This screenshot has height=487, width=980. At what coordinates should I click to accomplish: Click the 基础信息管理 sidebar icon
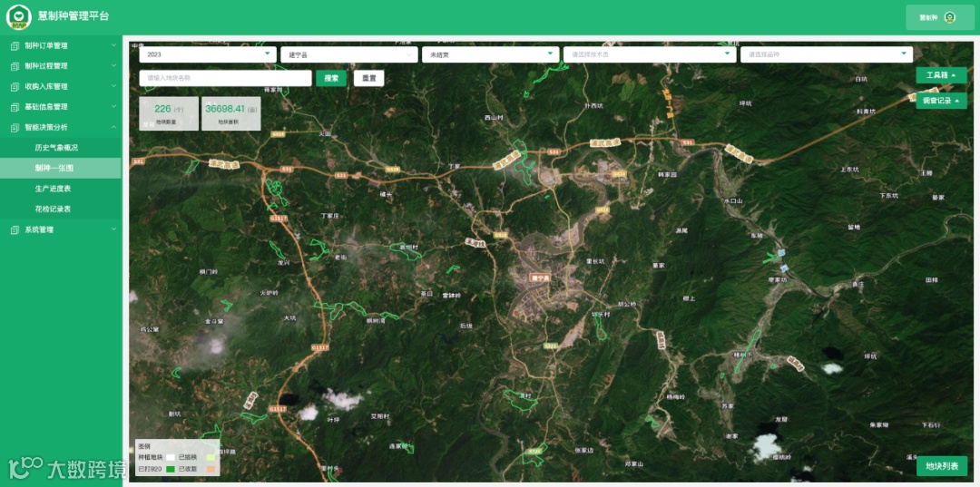[15, 107]
